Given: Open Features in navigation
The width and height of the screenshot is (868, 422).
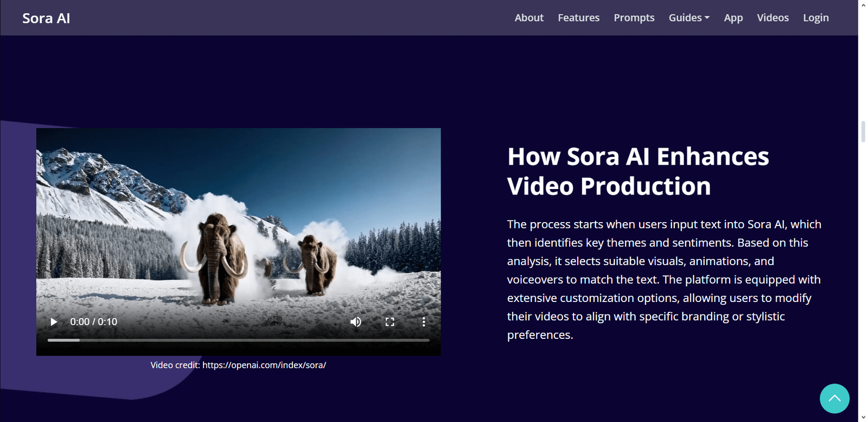Looking at the screenshot, I should [578, 18].
